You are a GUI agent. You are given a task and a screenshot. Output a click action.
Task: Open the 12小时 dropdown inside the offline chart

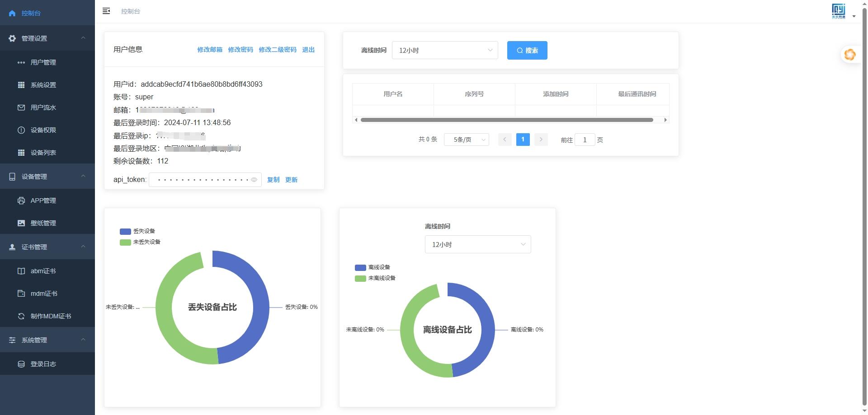point(477,244)
